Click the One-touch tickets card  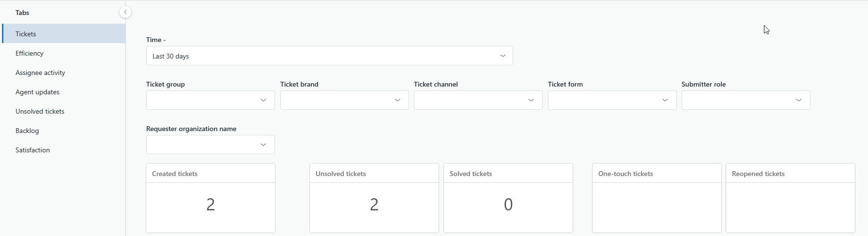(656, 198)
